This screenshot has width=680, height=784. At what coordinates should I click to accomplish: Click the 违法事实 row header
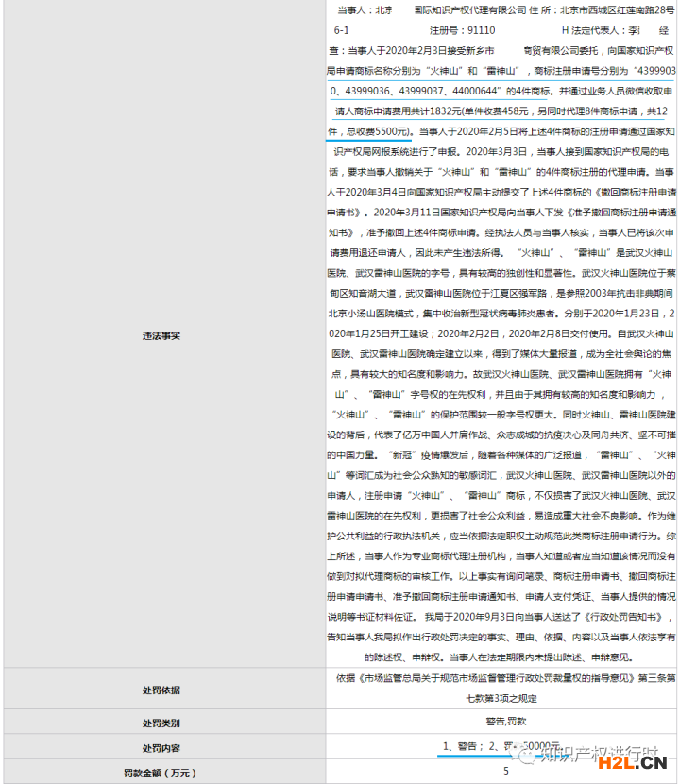click(161, 335)
